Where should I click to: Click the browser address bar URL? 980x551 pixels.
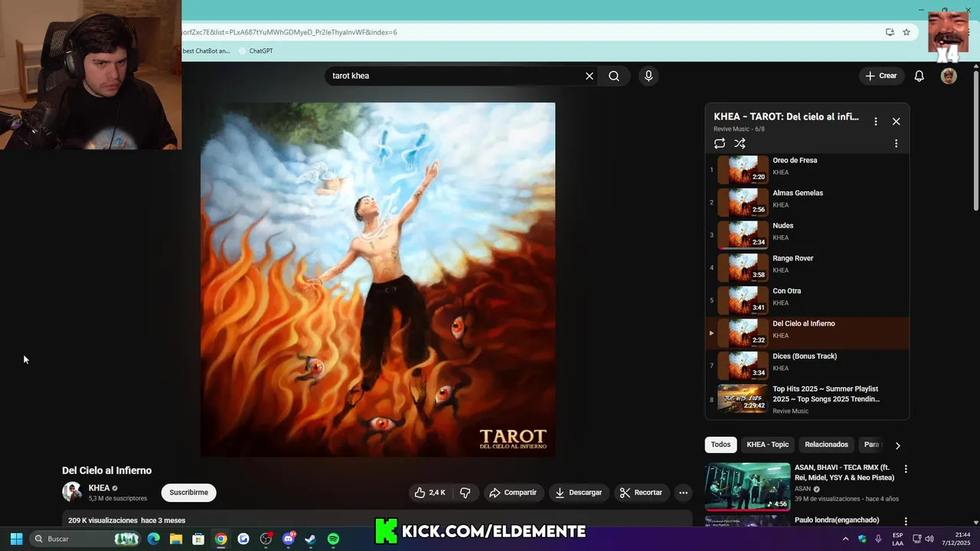pyautogui.click(x=289, y=32)
